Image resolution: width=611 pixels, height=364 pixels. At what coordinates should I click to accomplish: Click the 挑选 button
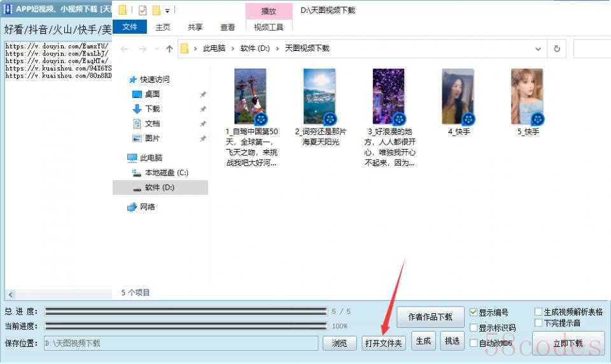[x=452, y=341]
